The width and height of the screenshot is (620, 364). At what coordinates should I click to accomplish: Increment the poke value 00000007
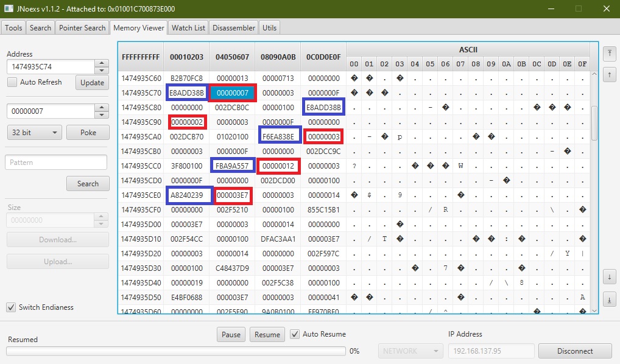tap(102, 107)
